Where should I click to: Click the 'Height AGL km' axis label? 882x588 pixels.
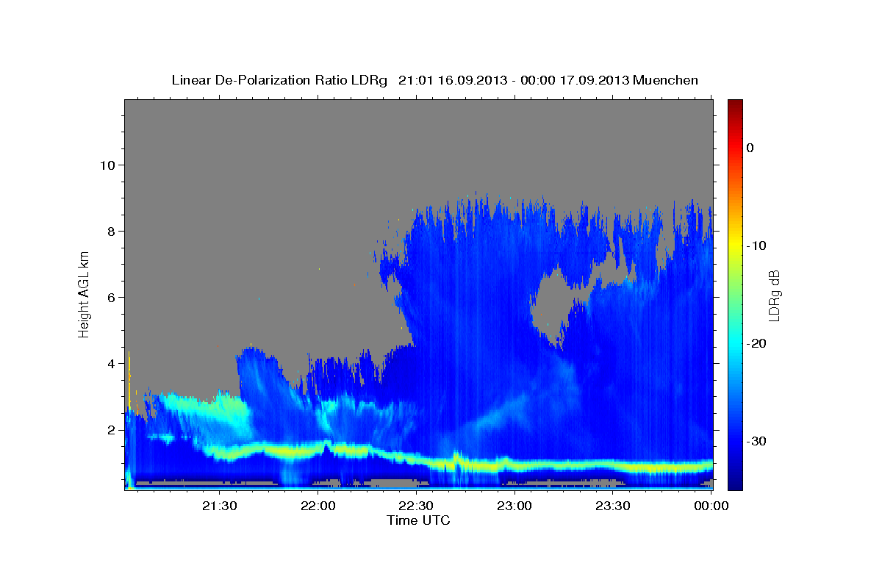point(85,295)
